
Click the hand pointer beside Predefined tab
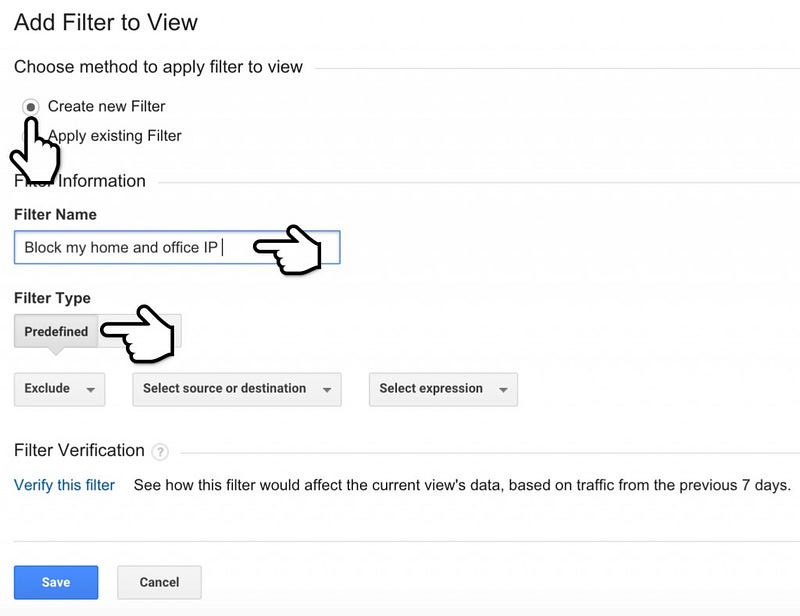click(138, 334)
